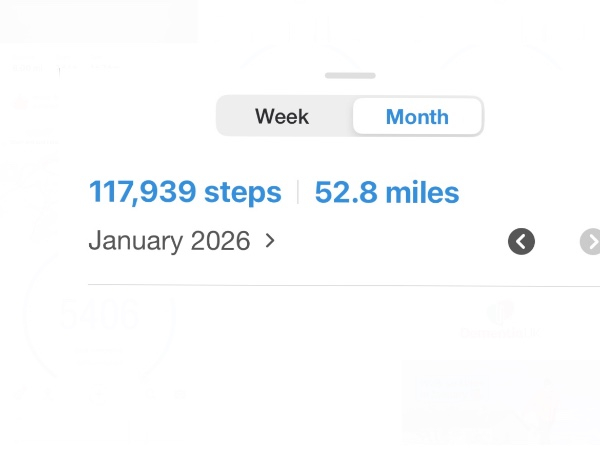Click the word 'steps' in the summary

point(243,192)
